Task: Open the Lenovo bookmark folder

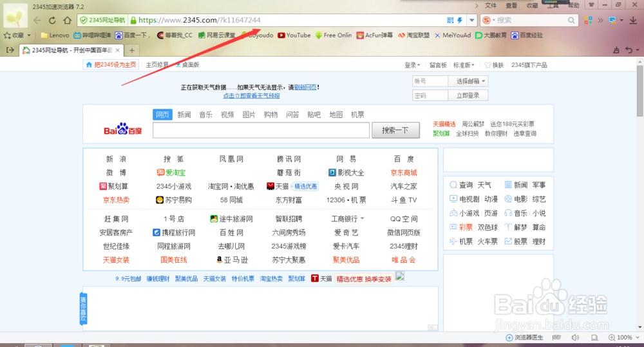Action: (55, 35)
